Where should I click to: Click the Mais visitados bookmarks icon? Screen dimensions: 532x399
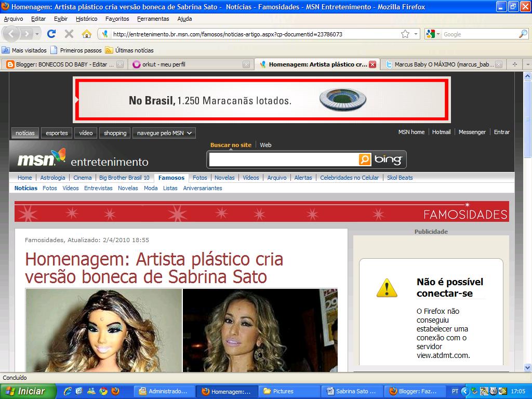pos(6,50)
